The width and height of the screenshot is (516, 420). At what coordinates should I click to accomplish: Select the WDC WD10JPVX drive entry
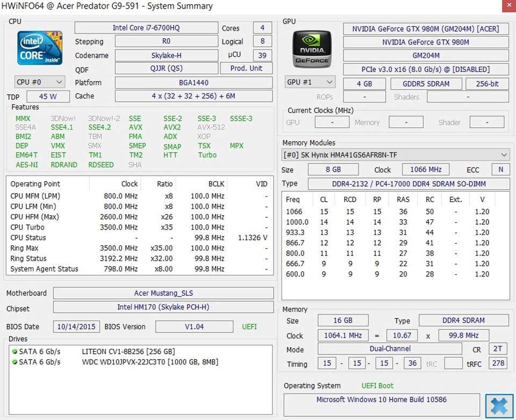click(149, 362)
